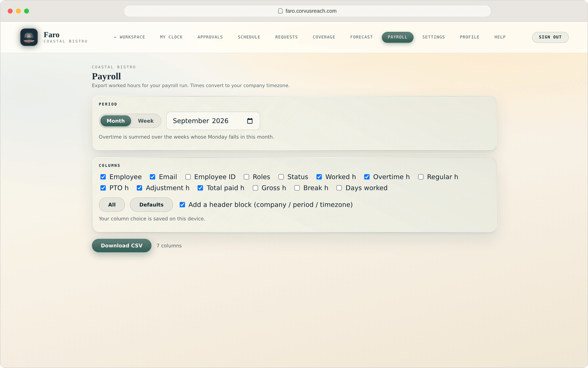Image resolution: width=588 pixels, height=368 pixels.
Task: Select the Payroll nav pill
Action: (x=398, y=37)
